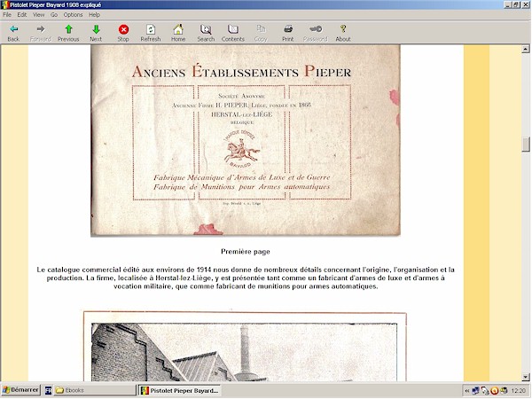
Task: Click the factory building photograph
Action: tap(245, 352)
